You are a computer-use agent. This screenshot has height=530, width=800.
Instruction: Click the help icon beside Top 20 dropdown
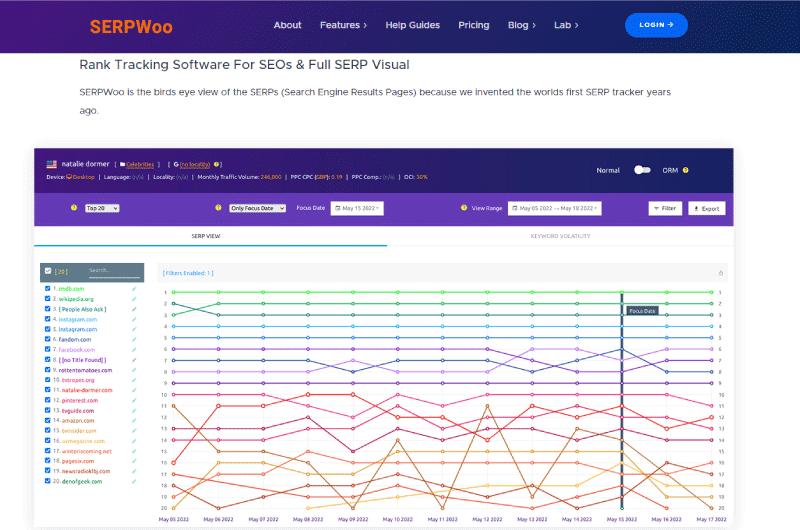pos(74,208)
